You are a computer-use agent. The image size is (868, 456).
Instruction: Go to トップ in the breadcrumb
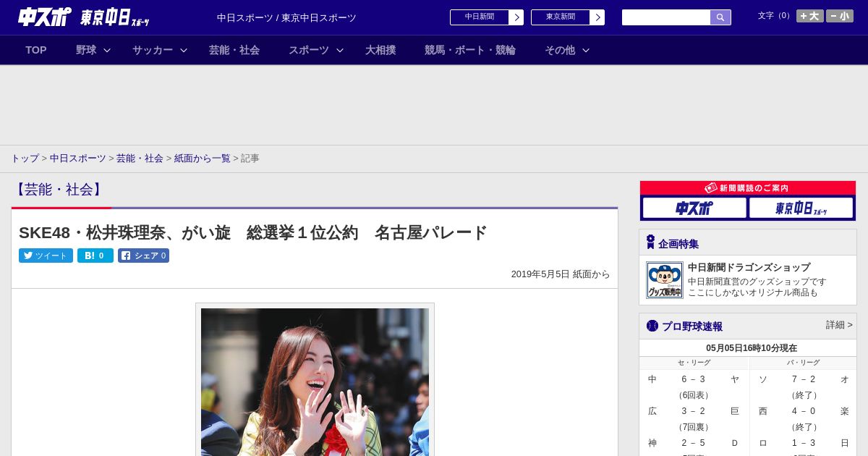pos(25,158)
